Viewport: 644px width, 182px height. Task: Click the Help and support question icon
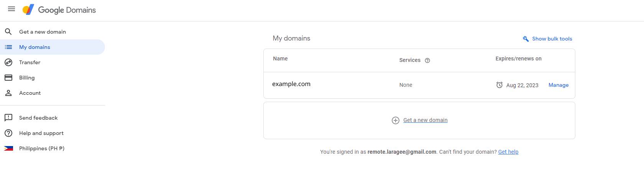8,133
